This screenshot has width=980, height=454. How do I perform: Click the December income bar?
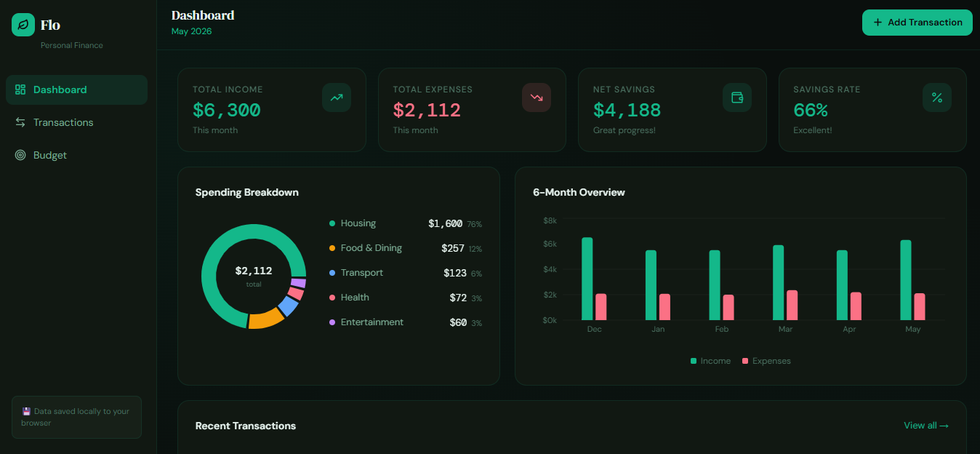click(587, 279)
